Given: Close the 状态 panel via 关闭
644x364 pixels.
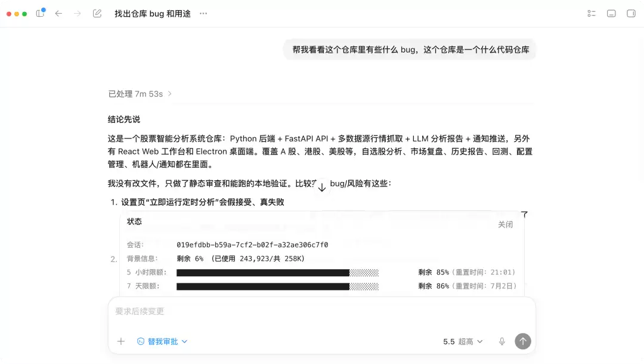Looking at the screenshot, I should click(x=505, y=225).
